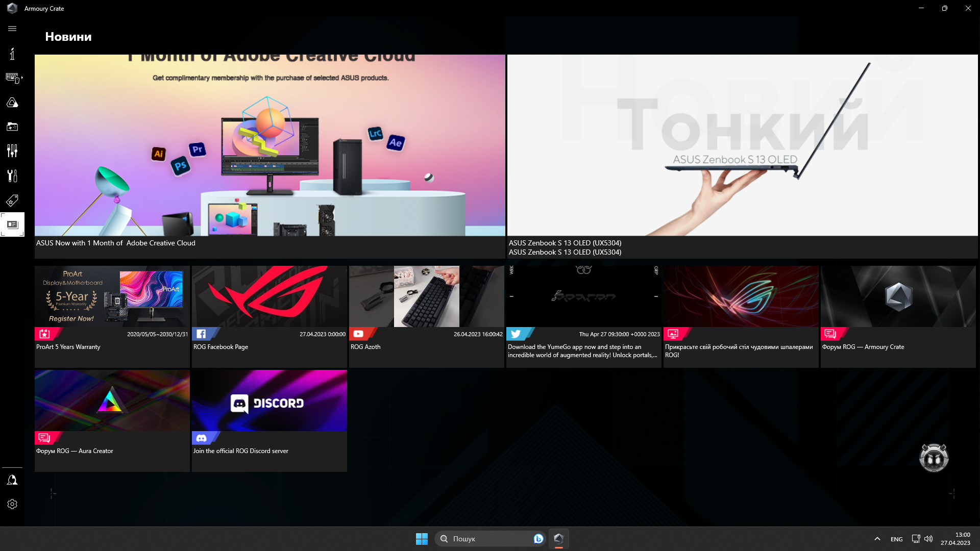Open the Featured deals tag icon
Screen dimensions: 980x551
click(x=12, y=200)
